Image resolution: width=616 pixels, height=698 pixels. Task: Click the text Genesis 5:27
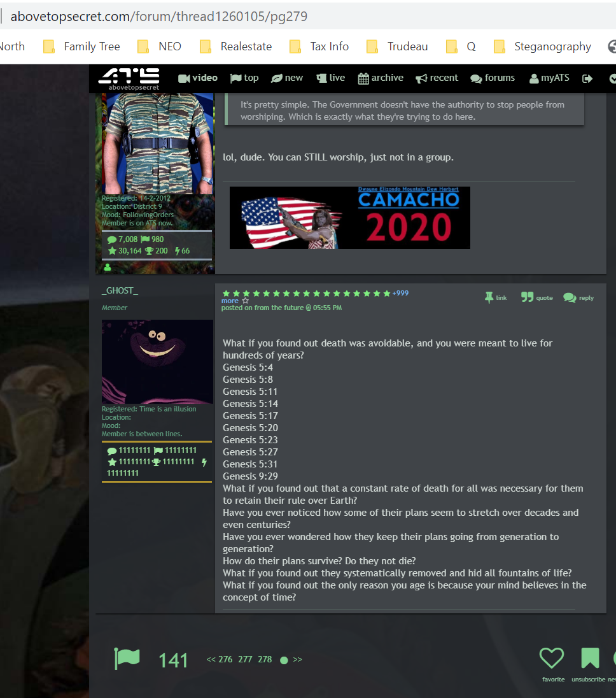pos(250,452)
